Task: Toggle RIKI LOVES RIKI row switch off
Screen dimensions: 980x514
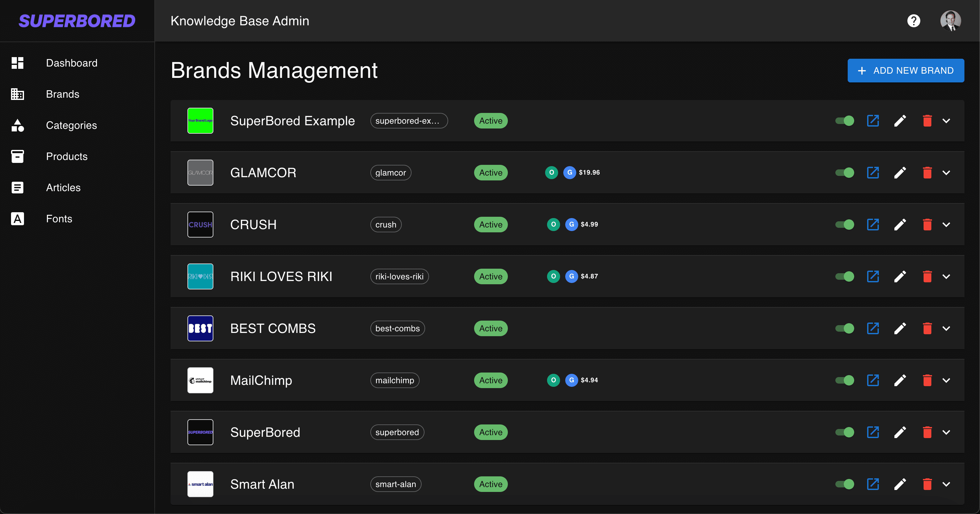Action: click(844, 276)
